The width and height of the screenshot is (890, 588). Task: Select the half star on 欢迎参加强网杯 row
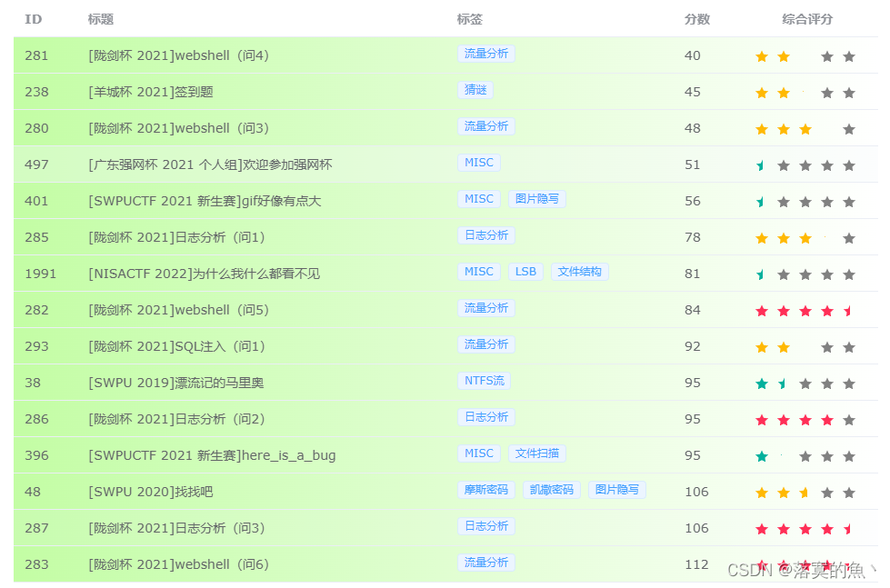click(762, 164)
